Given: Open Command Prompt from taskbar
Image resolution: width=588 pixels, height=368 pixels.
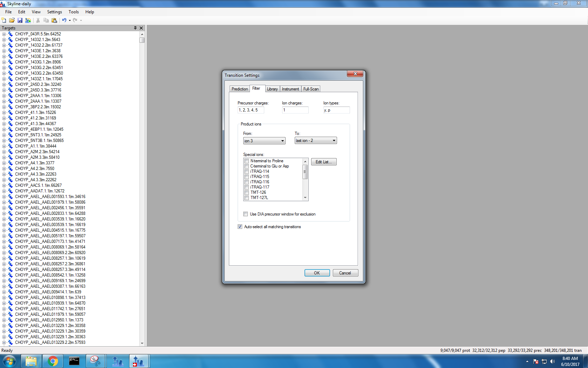Looking at the screenshot, I should (x=74, y=361).
